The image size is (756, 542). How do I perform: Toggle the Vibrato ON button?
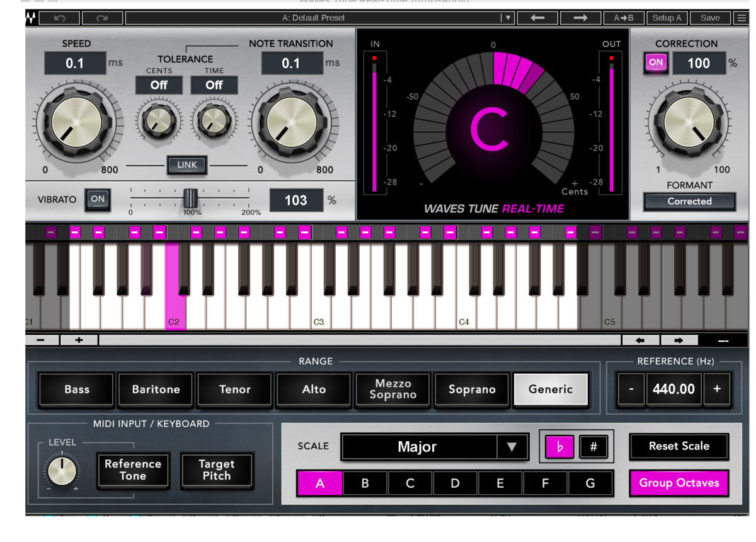point(98,199)
